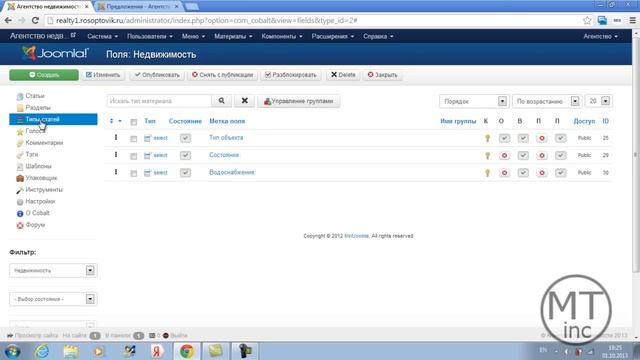Click the key icon for Состояние row
640x360 pixels.
[x=487, y=156]
